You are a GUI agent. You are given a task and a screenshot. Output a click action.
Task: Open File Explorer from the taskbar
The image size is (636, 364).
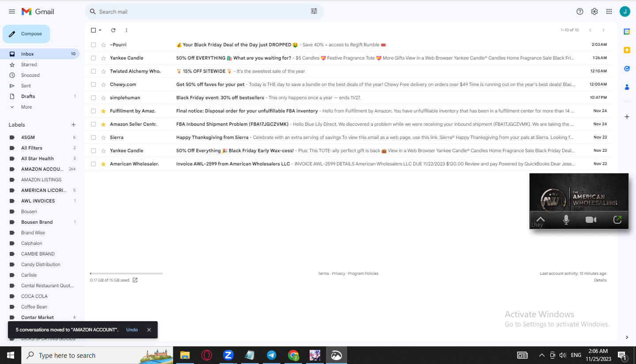(185, 355)
